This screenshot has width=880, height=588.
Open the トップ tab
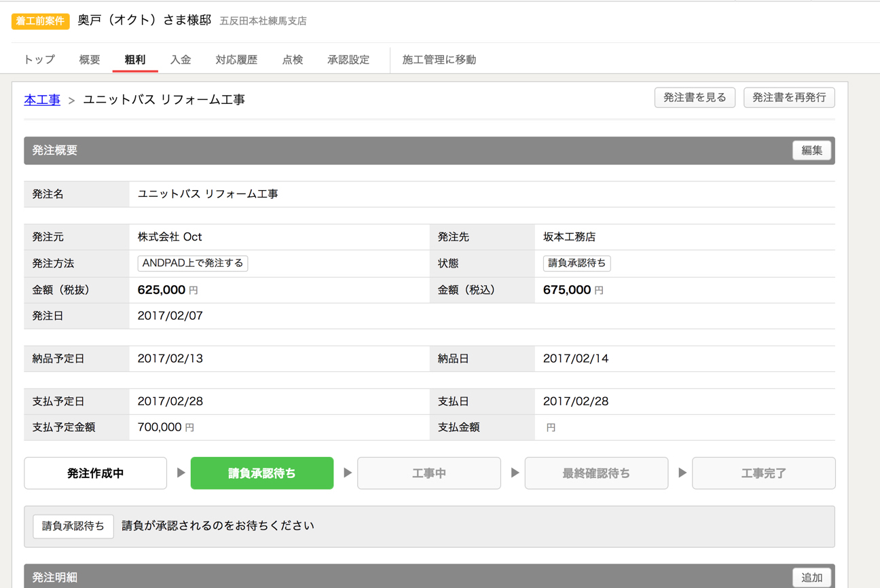[x=39, y=60]
